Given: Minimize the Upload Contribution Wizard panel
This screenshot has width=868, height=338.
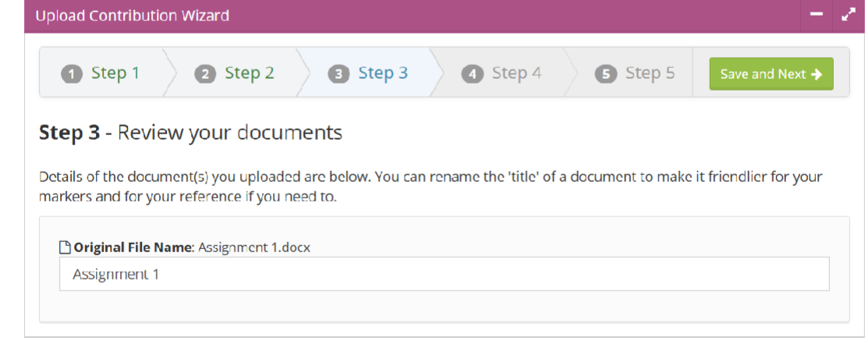Looking at the screenshot, I should [817, 16].
